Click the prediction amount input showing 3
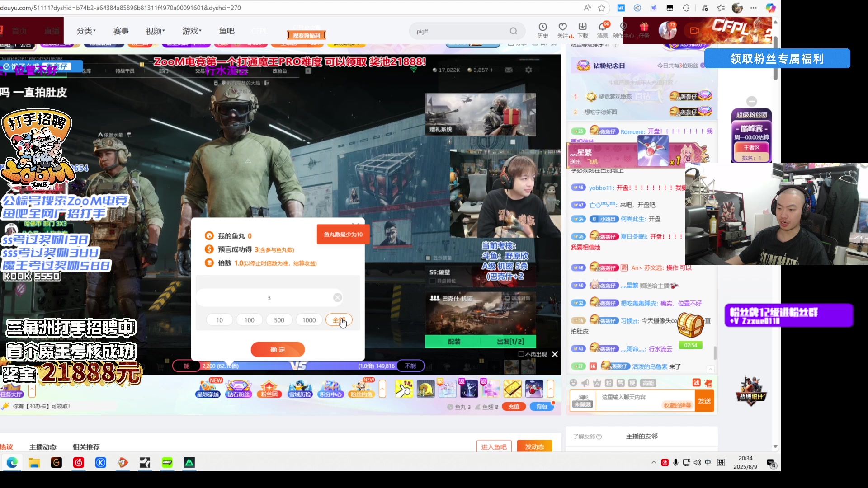Screen dimensions: 868x488 tap(269, 298)
